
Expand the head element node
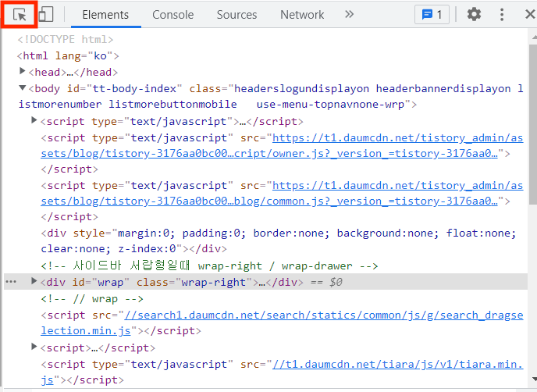[23, 71]
